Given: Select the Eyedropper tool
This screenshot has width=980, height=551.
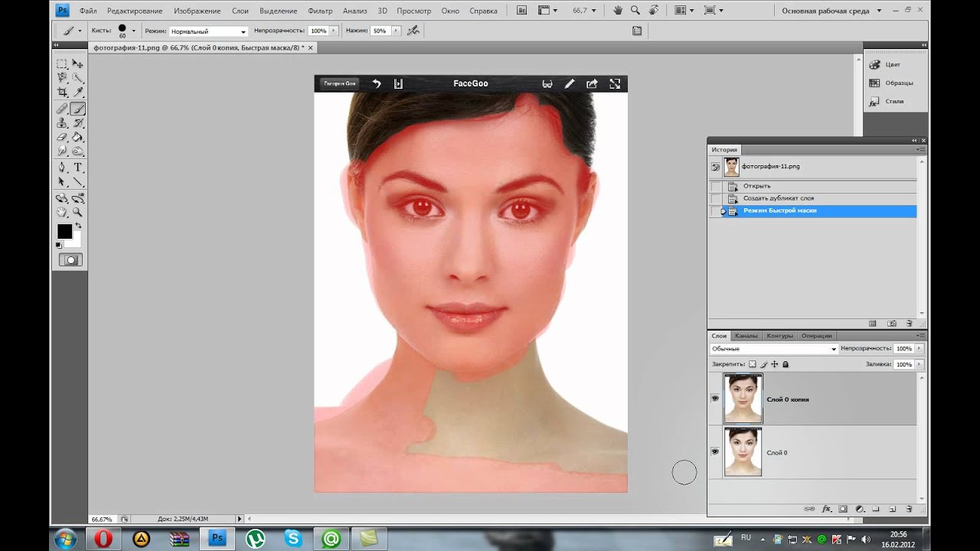Looking at the screenshot, I should click(77, 93).
